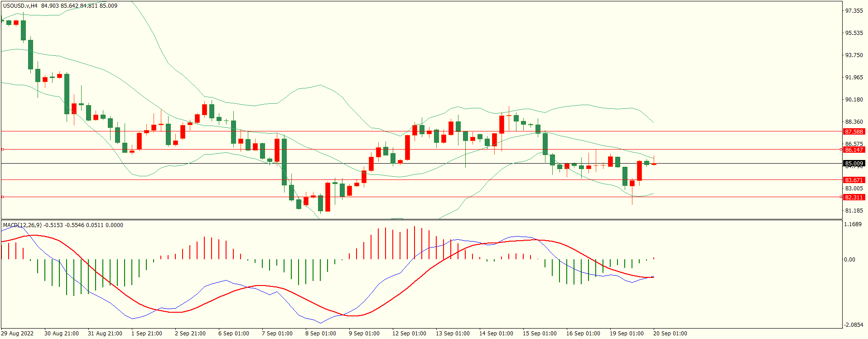This screenshot has height=339, width=868.
Task: Click the 82.311 red price label
Action: pyautogui.click(x=854, y=197)
